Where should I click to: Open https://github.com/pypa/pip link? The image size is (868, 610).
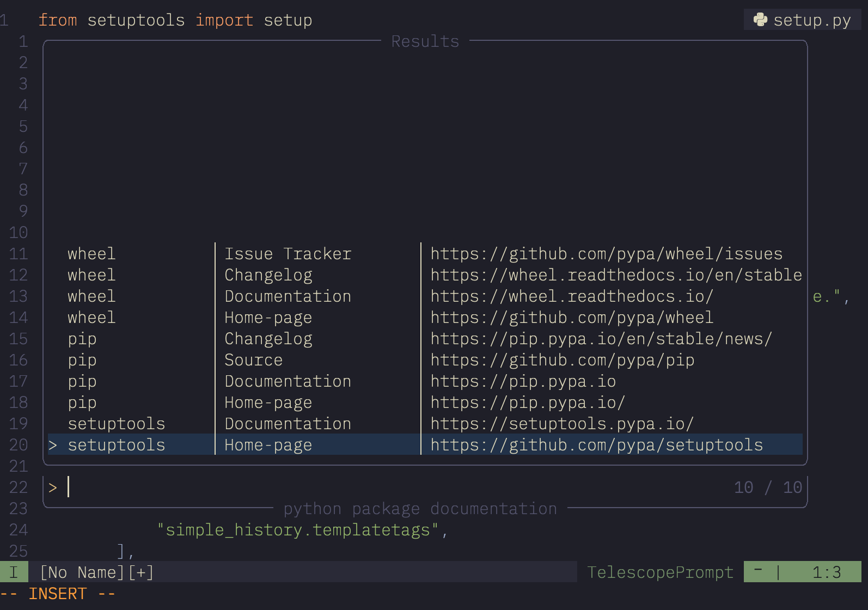click(562, 360)
